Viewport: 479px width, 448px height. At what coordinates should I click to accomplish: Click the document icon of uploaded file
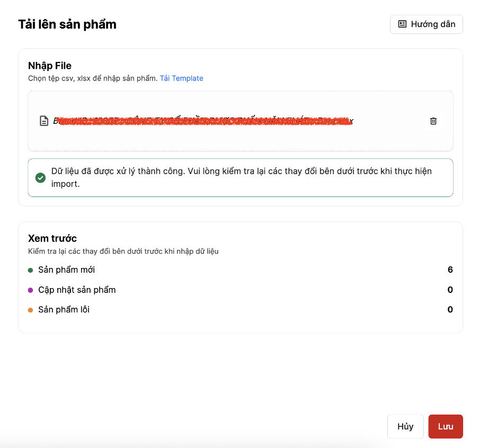point(45,121)
